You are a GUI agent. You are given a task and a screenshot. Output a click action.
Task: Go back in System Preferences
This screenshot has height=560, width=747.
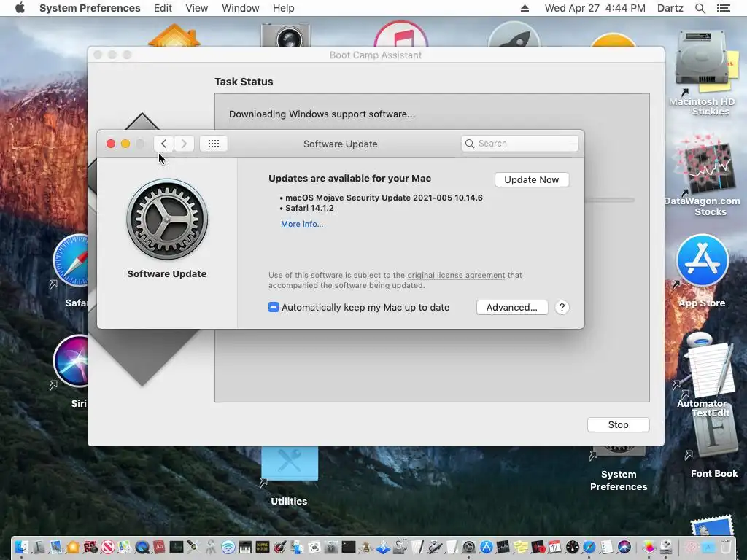tap(164, 144)
